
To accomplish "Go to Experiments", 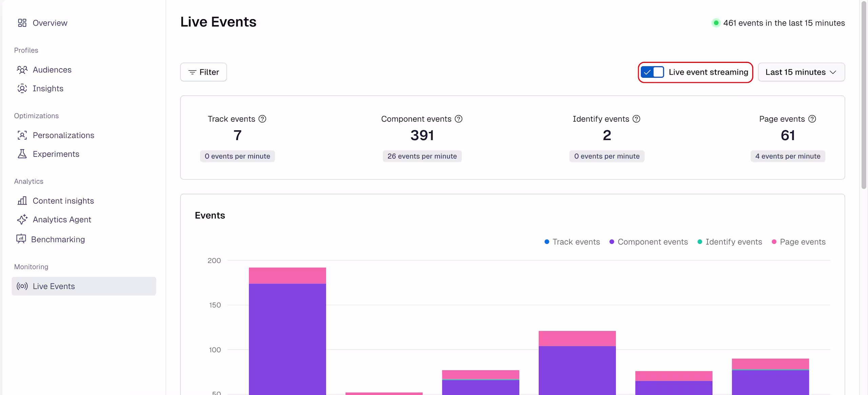I will (x=56, y=154).
